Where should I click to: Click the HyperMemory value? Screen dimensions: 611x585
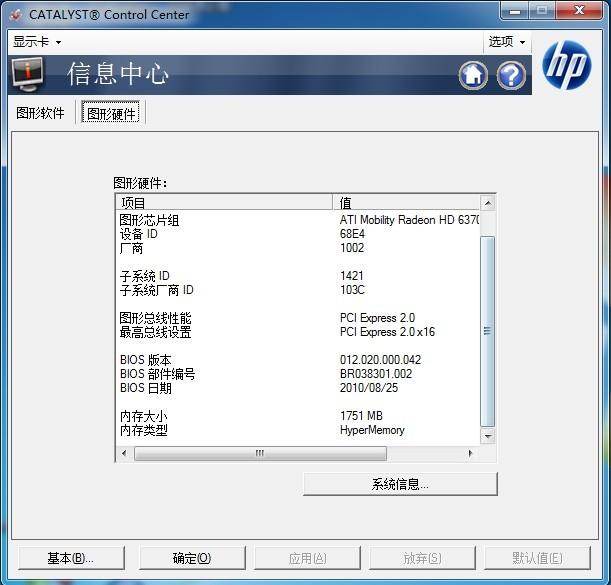[372, 430]
